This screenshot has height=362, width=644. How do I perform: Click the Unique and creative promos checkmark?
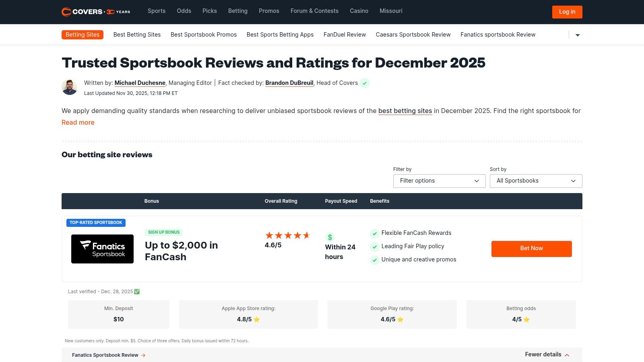pyautogui.click(x=374, y=260)
